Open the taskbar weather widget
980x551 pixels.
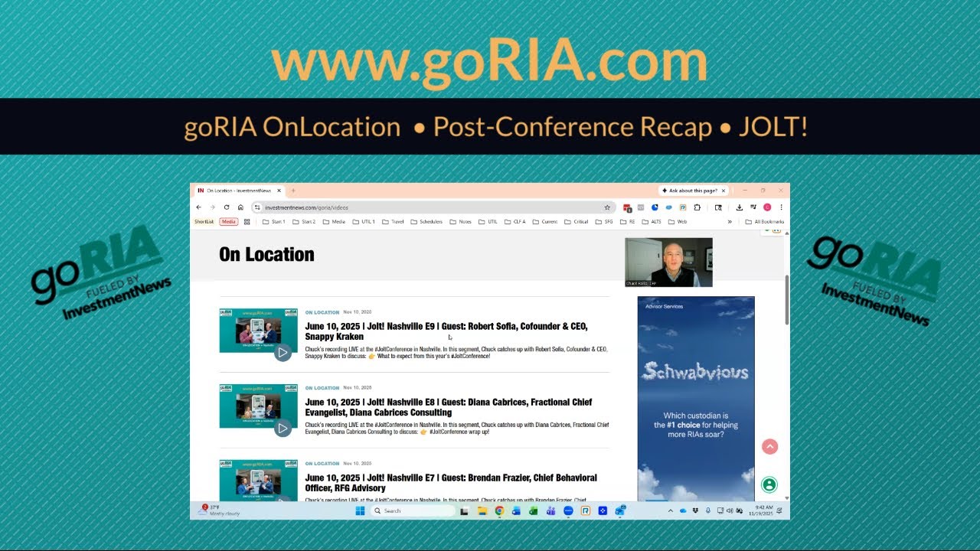pyautogui.click(x=220, y=510)
